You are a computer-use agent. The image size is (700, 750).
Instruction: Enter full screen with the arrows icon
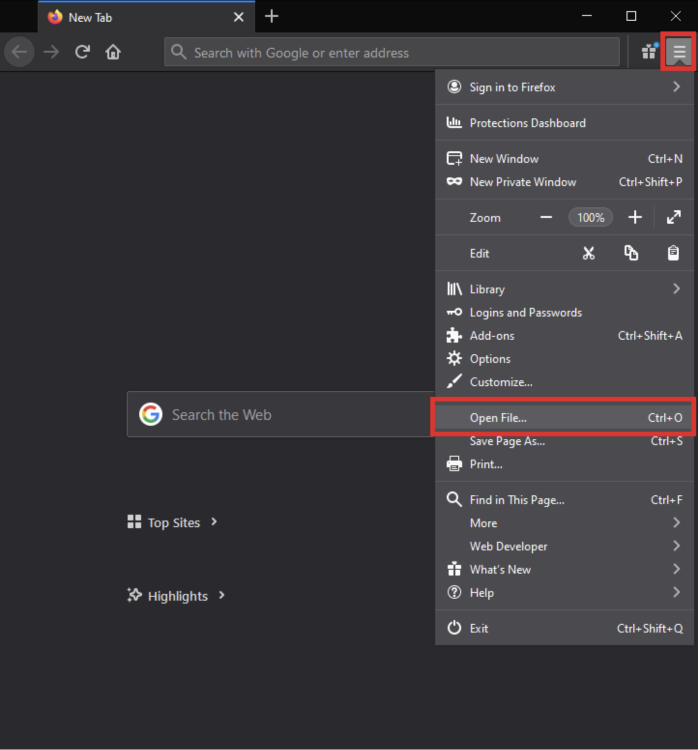coord(673,217)
